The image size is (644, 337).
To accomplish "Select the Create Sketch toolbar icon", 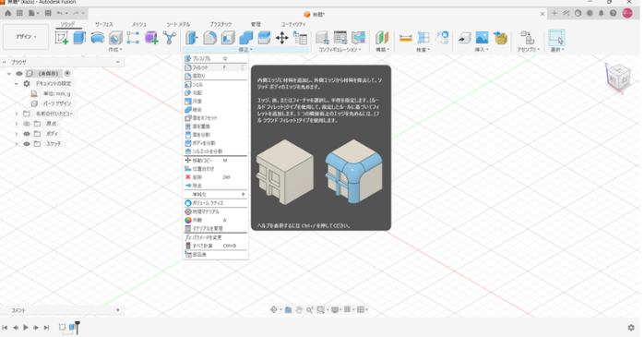I will click(62, 38).
